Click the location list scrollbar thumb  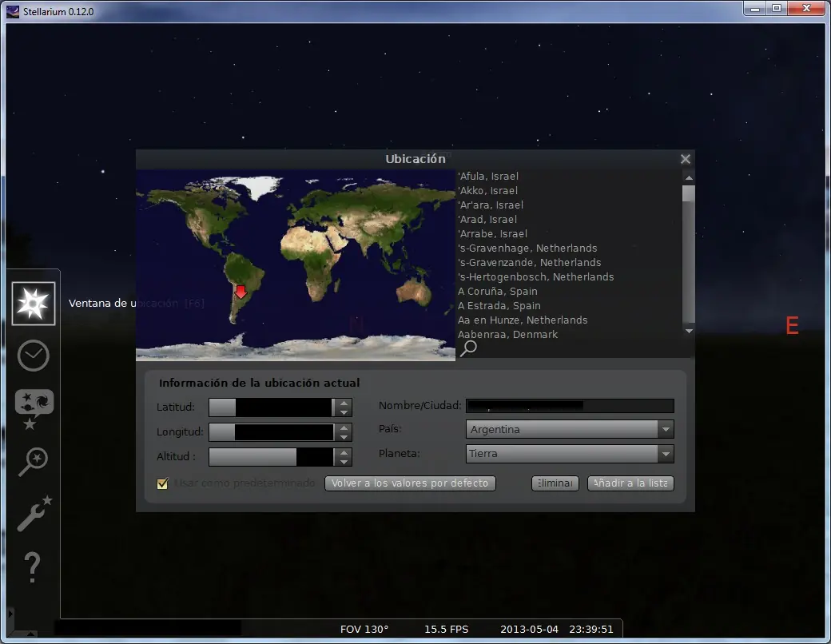689,193
